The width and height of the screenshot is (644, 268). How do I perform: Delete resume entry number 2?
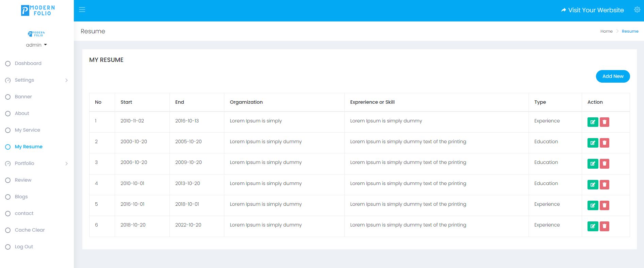point(604,143)
